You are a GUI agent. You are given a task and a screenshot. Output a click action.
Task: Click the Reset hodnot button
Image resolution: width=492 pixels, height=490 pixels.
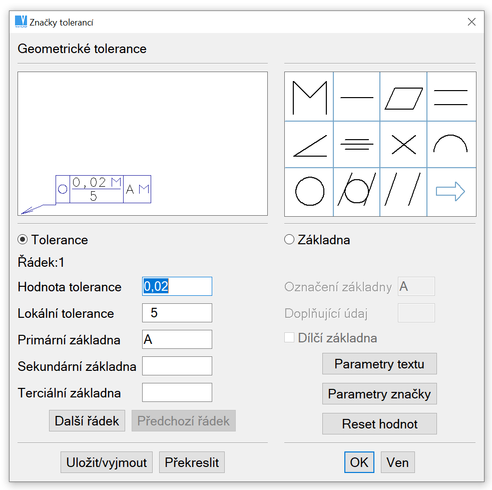tap(379, 424)
